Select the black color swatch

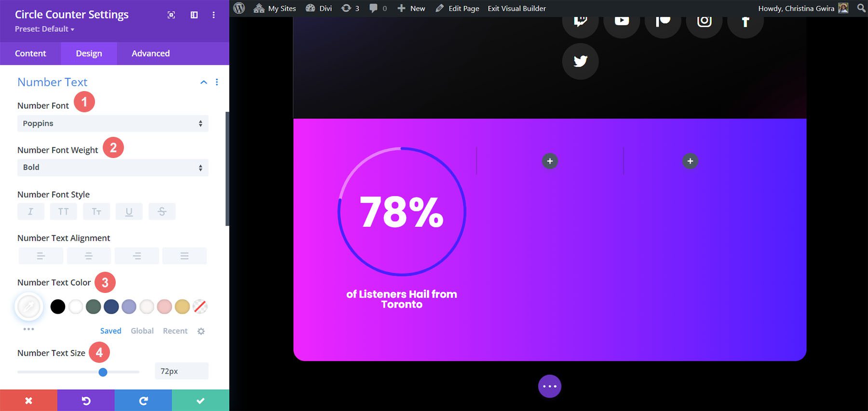[58, 306]
